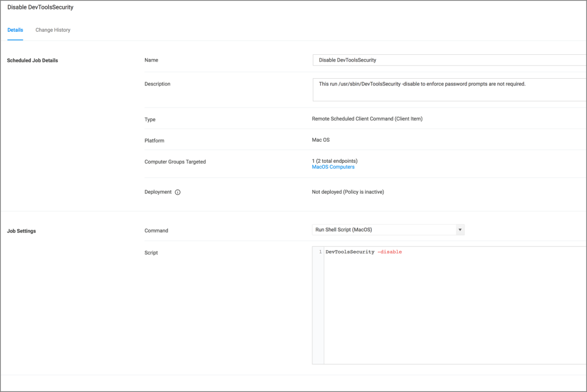This screenshot has width=587, height=392.
Task: Click the Remote Scheduled Client Command type text
Action: click(367, 119)
